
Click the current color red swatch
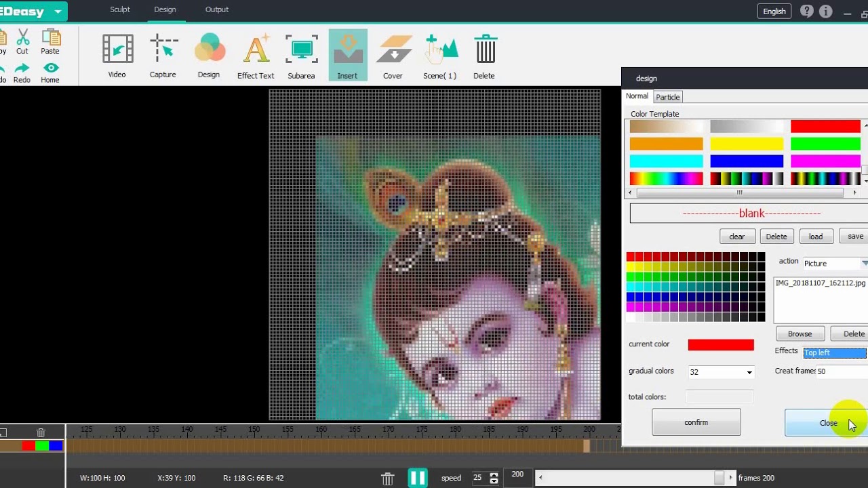(x=721, y=345)
